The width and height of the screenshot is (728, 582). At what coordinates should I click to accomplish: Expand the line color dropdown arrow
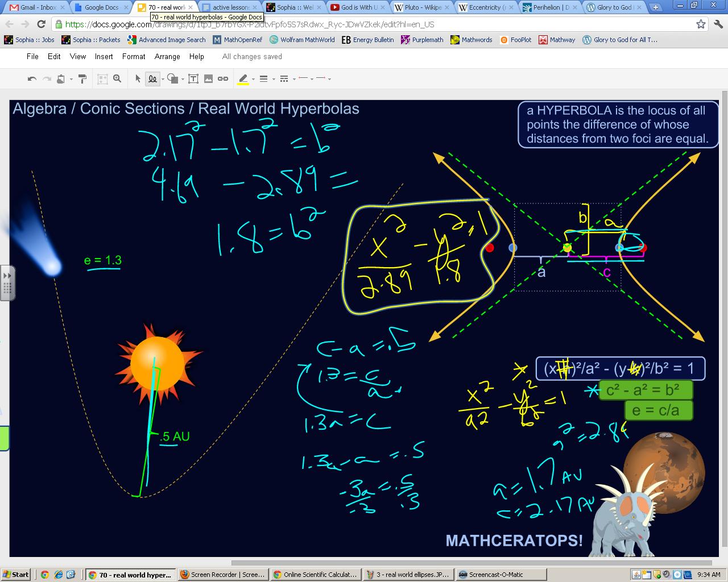[x=253, y=80]
